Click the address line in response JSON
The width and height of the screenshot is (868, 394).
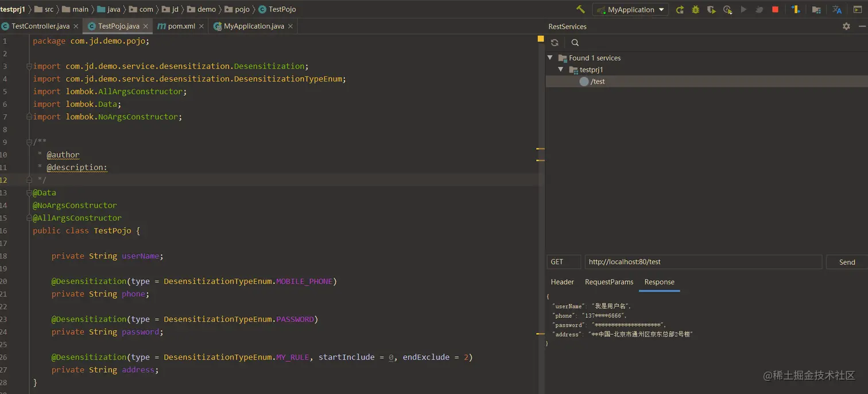point(622,334)
